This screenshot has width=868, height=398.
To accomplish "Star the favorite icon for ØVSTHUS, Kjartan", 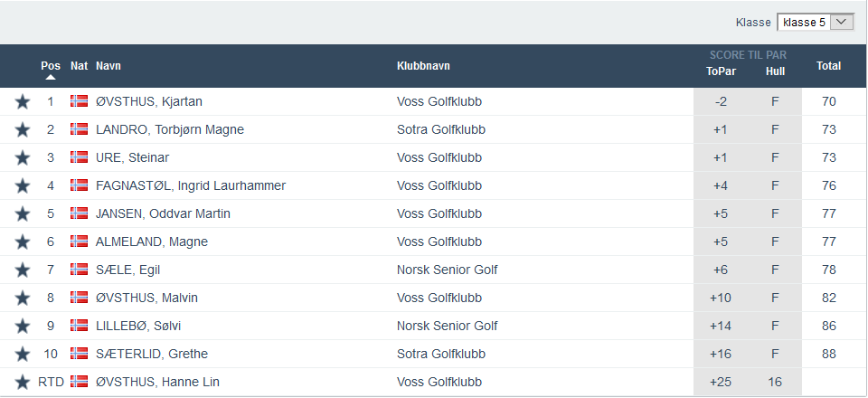I will click(23, 101).
